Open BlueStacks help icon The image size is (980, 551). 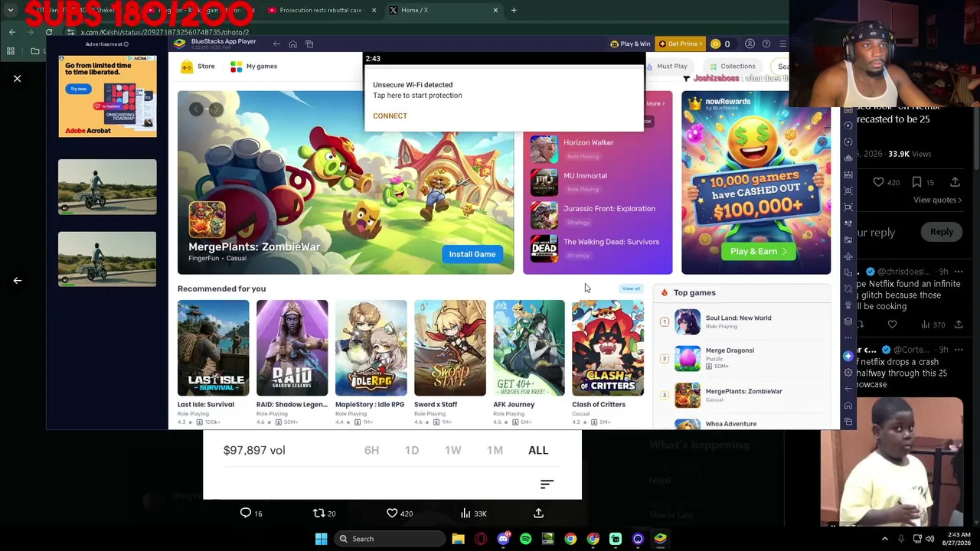click(766, 44)
